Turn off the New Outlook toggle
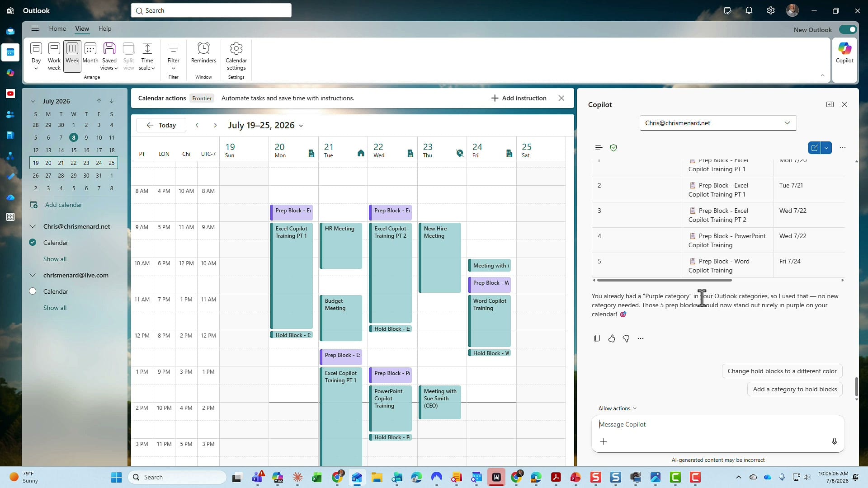This screenshot has height=488, width=868. click(x=848, y=29)
